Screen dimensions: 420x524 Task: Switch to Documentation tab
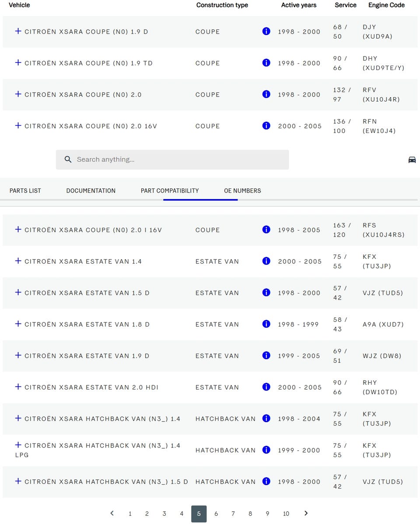[x=91, y=190]
